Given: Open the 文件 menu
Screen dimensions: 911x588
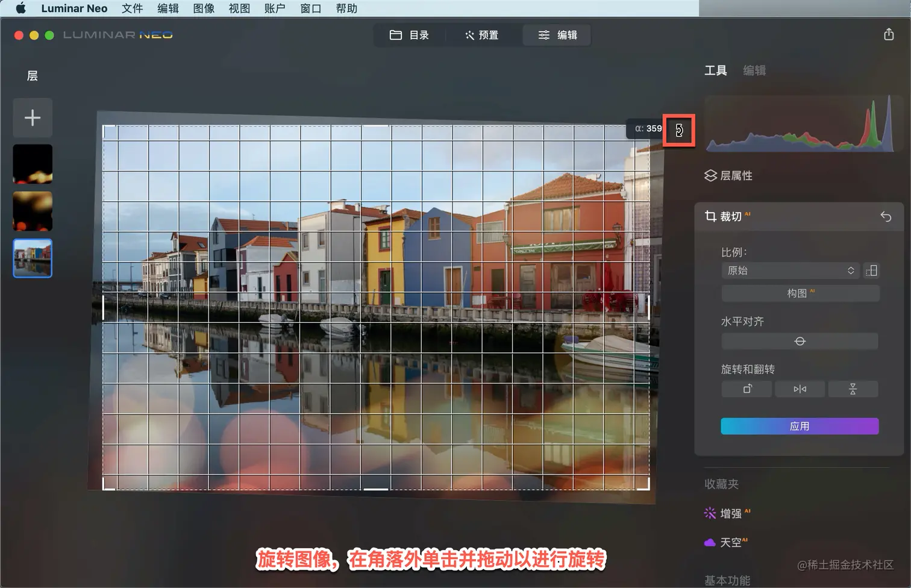Looking at the screenshot, I should [x=132, y=8].
